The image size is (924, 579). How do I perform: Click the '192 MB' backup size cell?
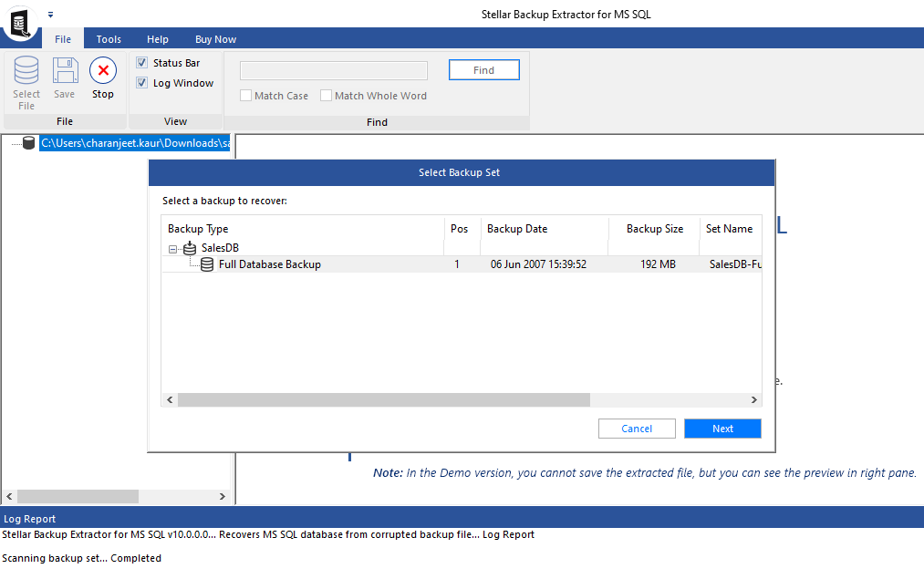658,264
